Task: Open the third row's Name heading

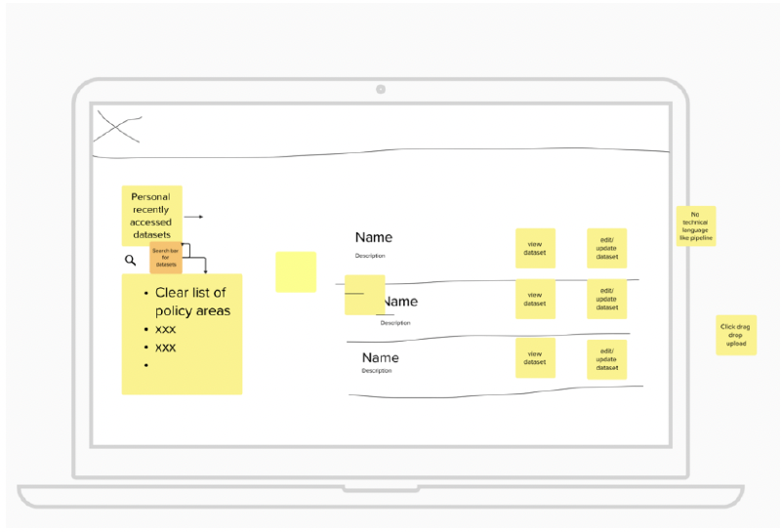Action: coord(380,358)
